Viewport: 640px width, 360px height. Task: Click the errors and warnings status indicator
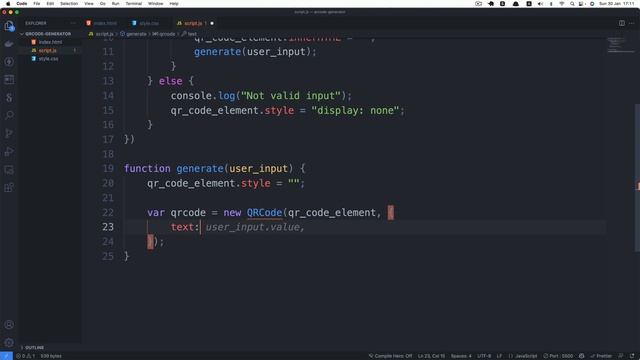point(25,356)
